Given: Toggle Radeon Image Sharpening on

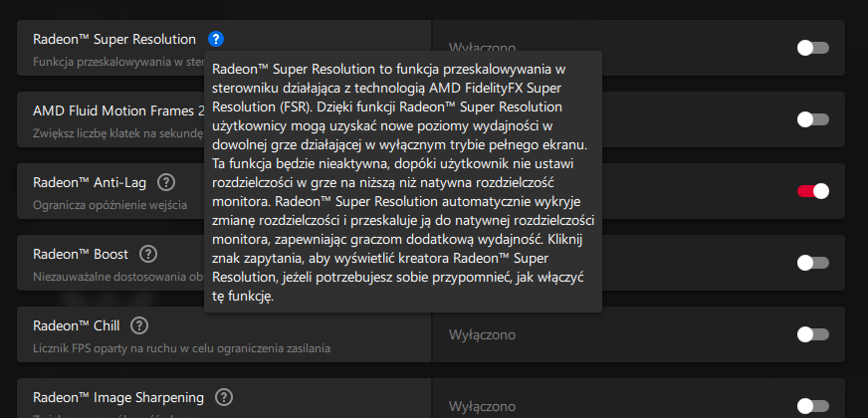Looking at the screenshot, I should coord(812,406).
